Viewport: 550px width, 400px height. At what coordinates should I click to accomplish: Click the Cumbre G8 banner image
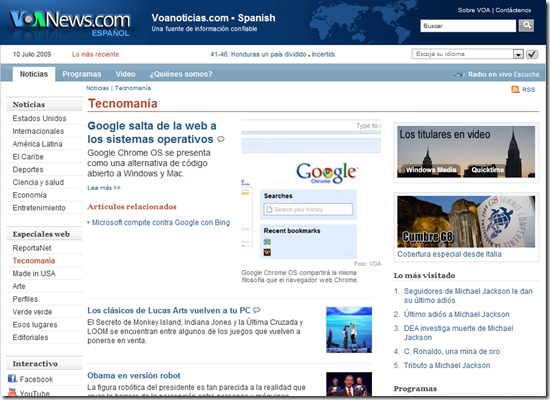(x=466, y=221)
